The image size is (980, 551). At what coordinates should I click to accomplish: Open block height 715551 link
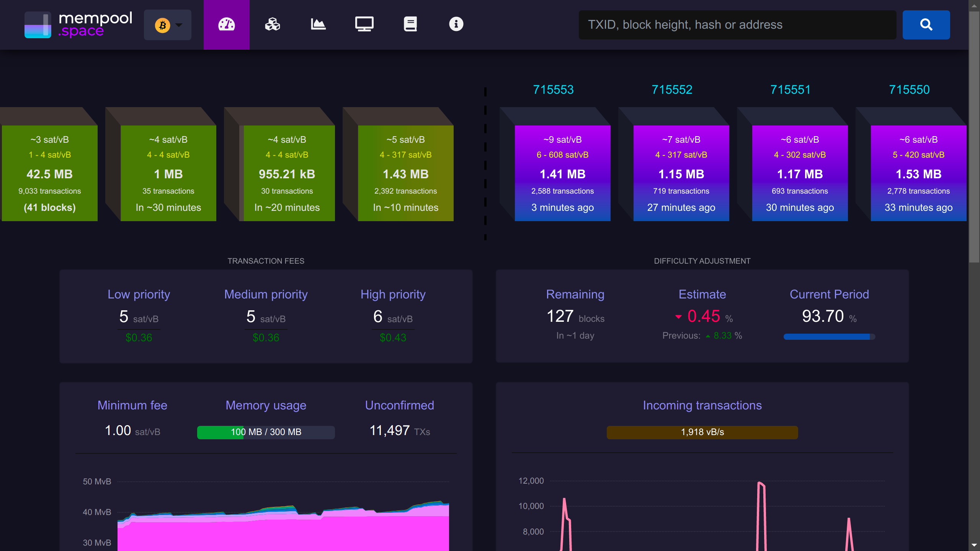tap(791, 90)
